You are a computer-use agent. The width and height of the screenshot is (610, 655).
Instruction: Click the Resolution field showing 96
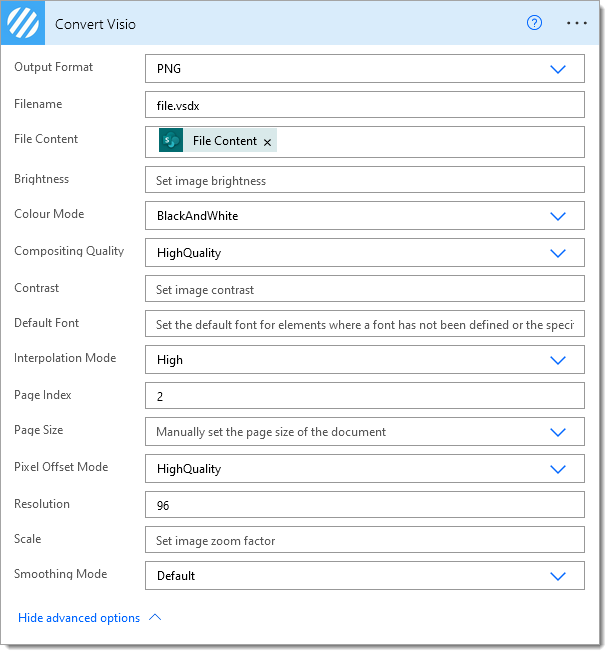(365, 505)
